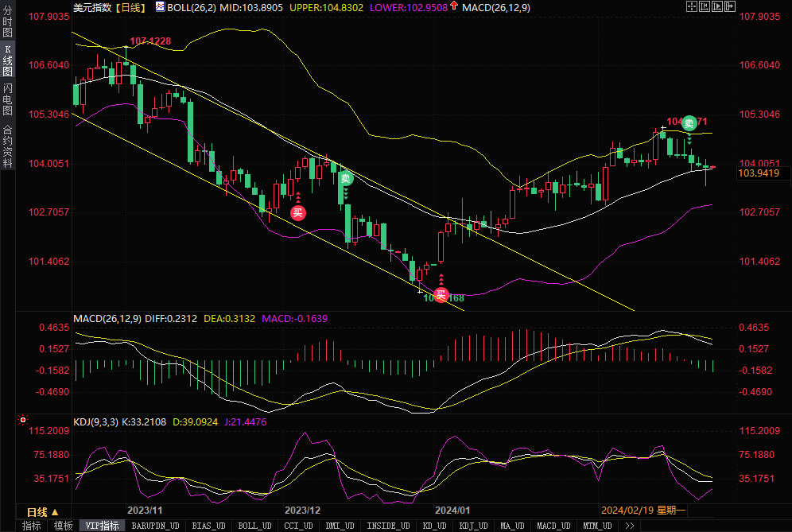Select the MACD_UD indicator tab
This screenshot has width=792, height=532.
[553, 526]
